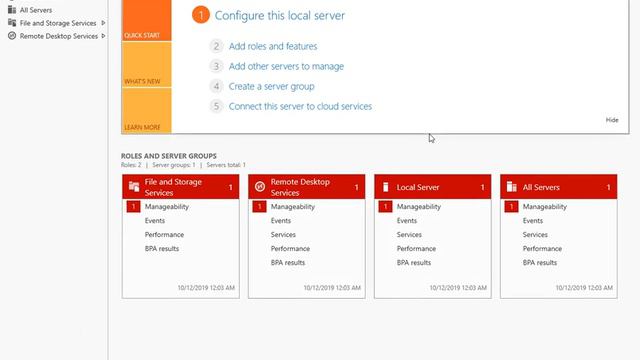Click Manageability alert badge in Local Server tile
The image size is (640, 360).
[385, 207]
